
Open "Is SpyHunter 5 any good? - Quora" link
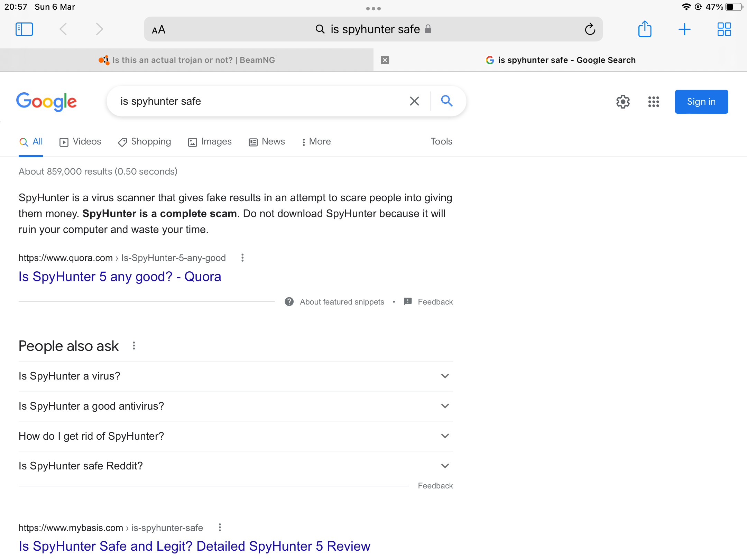click(x=120, y=277)
